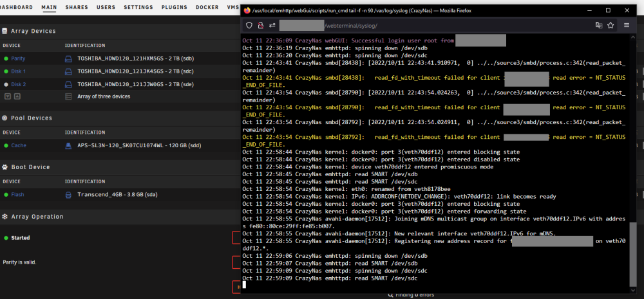Click the array summary list icon
644x299 pixels.
68,97
